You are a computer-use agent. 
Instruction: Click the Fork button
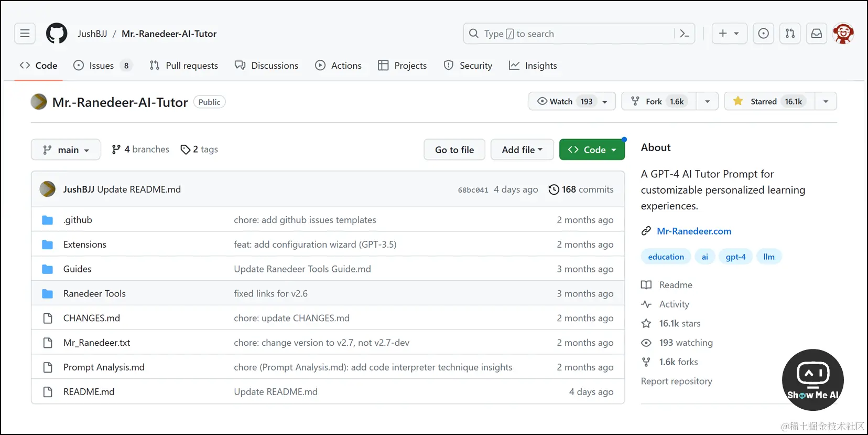pos(659,101)
